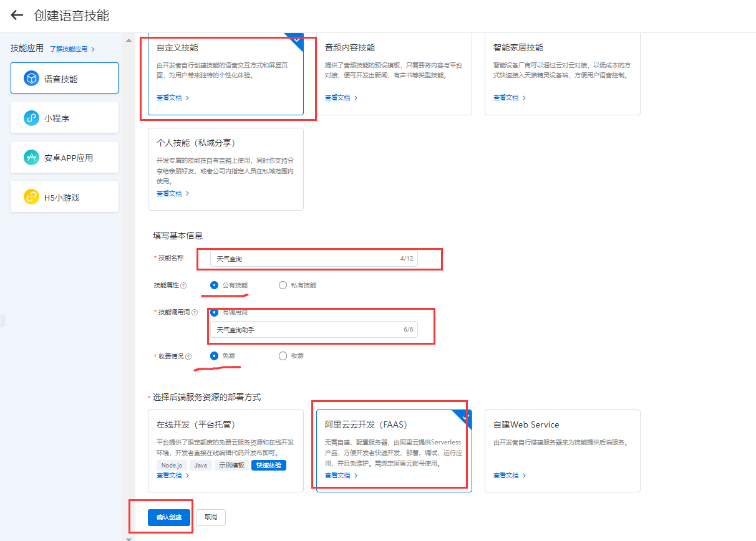Click the Java tag

(x=201, y=465)
